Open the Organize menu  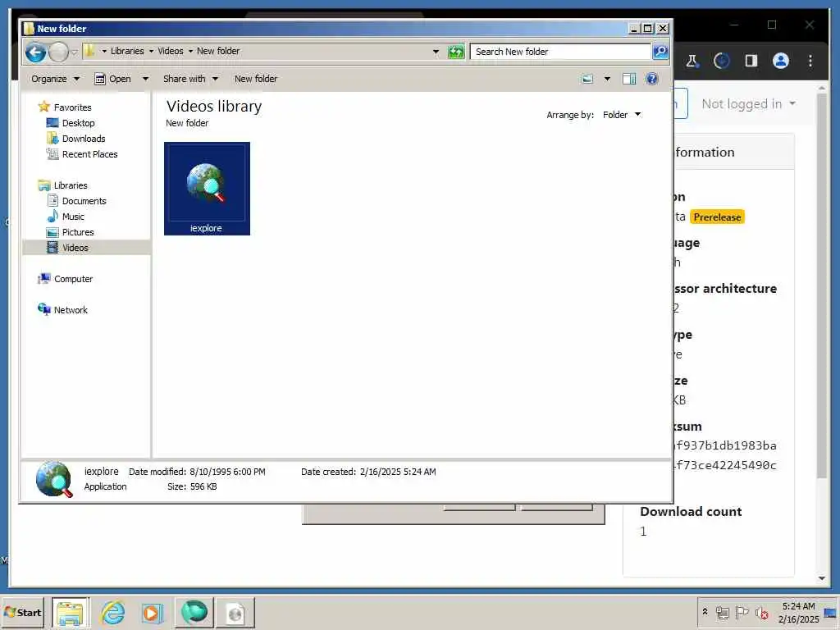[55, 79]
